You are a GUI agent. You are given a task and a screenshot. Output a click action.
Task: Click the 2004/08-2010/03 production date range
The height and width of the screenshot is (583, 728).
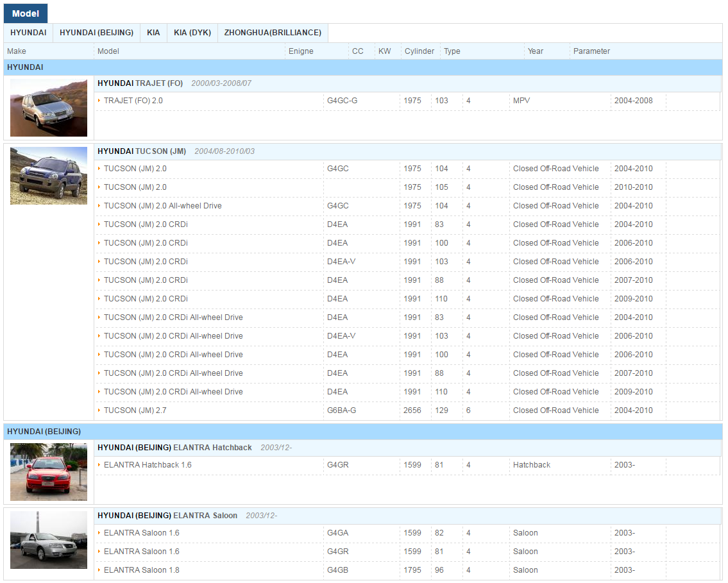coord(224,151)
